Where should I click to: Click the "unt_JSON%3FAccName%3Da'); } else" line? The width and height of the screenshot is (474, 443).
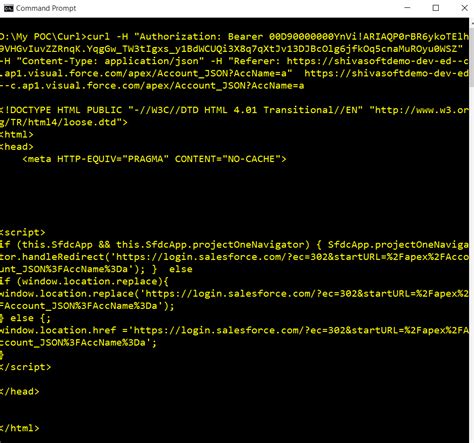(x=96, y=269)
